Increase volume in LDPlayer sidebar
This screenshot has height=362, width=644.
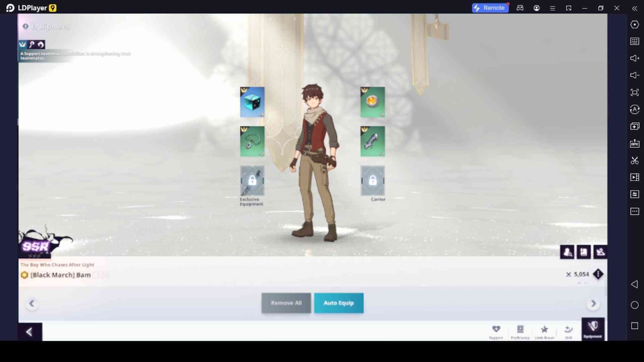635,58
